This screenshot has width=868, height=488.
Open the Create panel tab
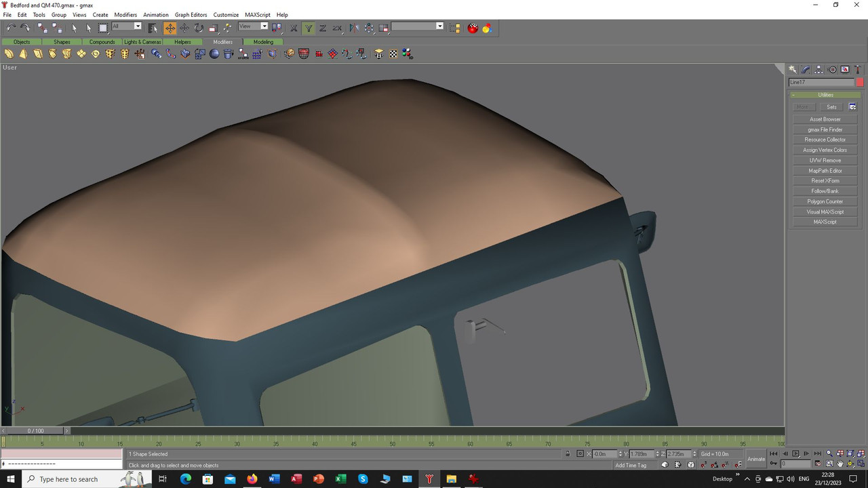pos(793,70)
